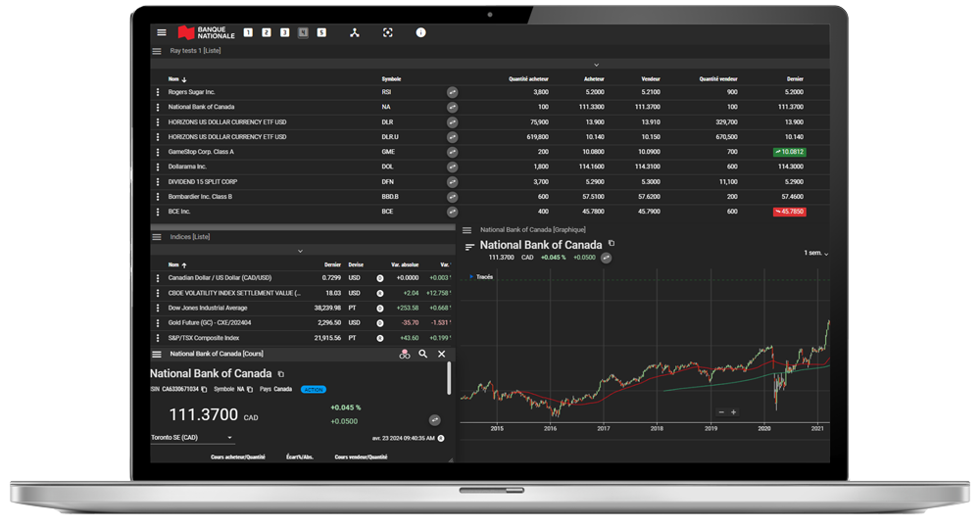Viewport: 980px width, 527px height.
Task: Copy the ISIN CA6330671034 value
Action: tap(205, 390)
